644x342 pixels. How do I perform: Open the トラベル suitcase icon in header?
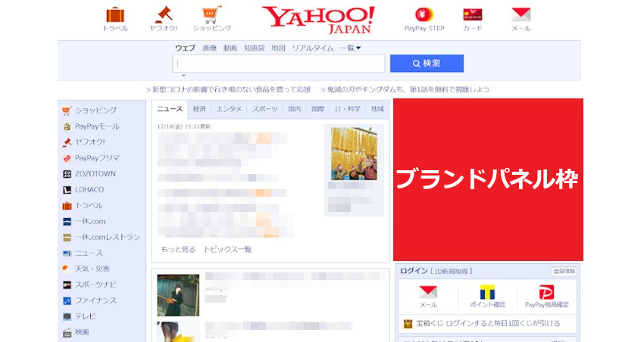[x=115, y=15]
